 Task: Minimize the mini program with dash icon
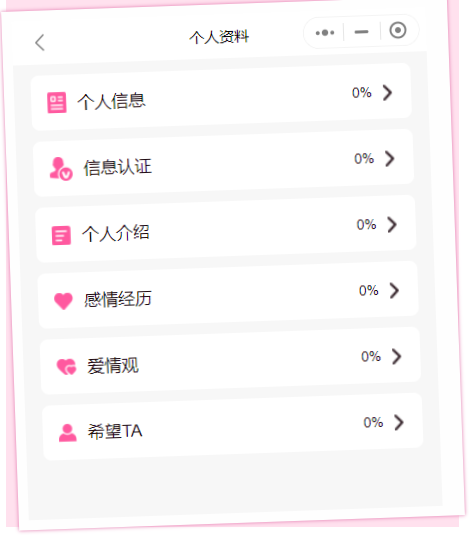(361, 32)
